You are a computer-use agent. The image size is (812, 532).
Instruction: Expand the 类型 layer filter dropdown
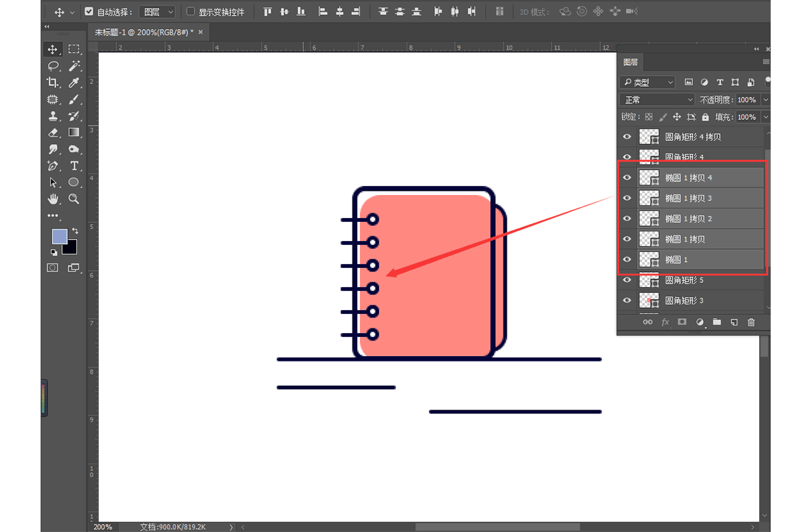pos(648,82)
